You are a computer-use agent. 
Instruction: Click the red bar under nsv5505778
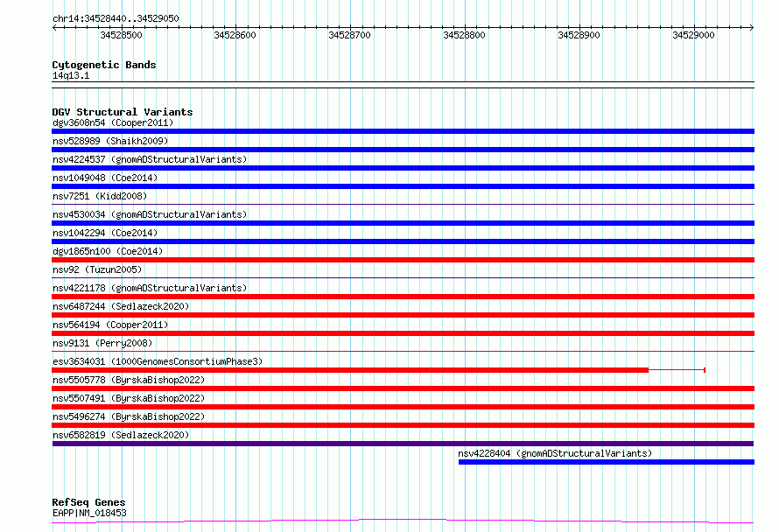[403, 388]
